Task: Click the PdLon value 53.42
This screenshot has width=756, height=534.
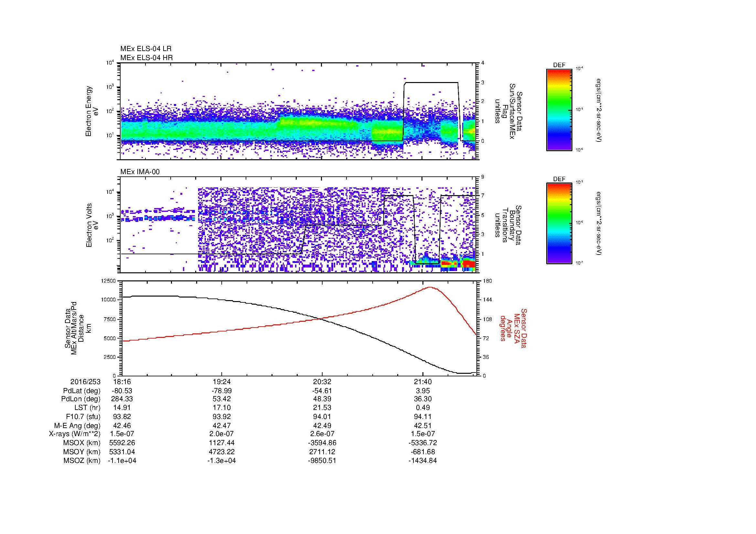Action: click(x=222, y=399)
